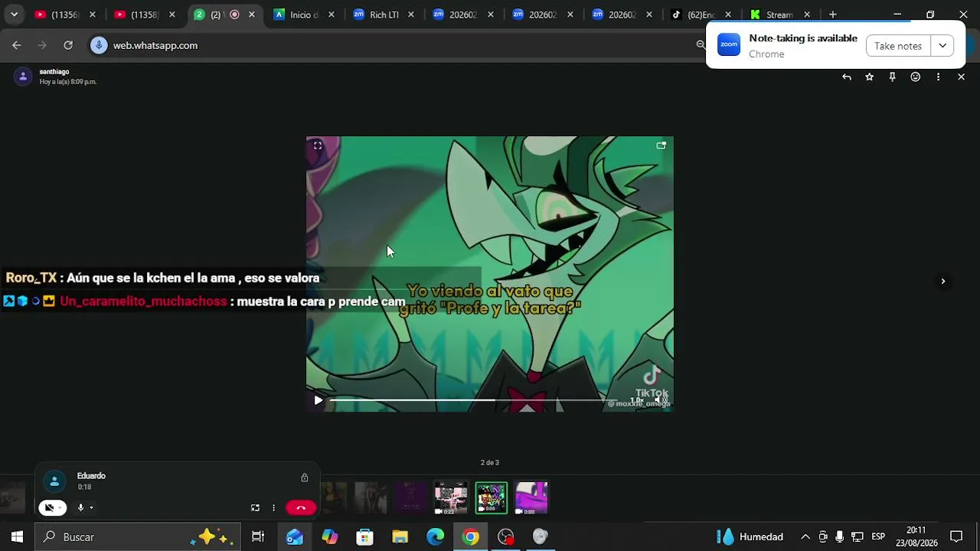Switch to the first YouTube tab (11356)
This screenshot has width=980, height=551.
(x=66, y=15)
